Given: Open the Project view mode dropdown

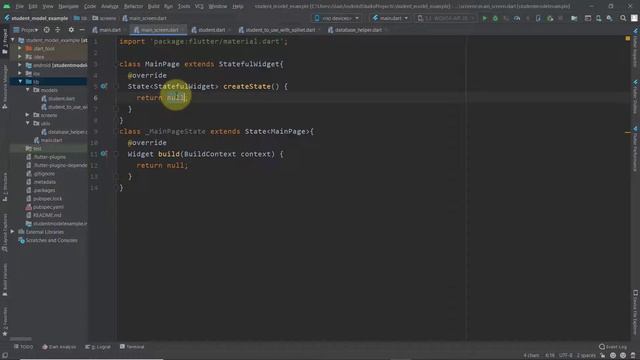Looking at the screenshot, I should pyautogui.click(x=26, y=30).
